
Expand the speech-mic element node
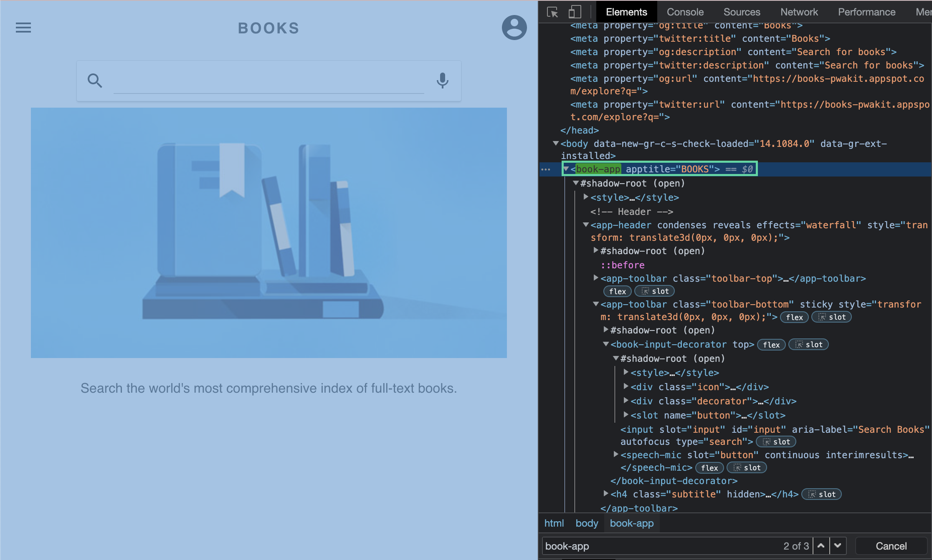point(615,455)
